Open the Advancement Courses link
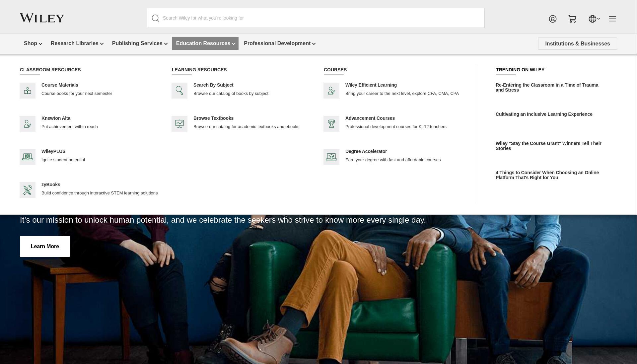Image resolution: width=637 pixels, height=364 pixels. (x=370, y=118)
